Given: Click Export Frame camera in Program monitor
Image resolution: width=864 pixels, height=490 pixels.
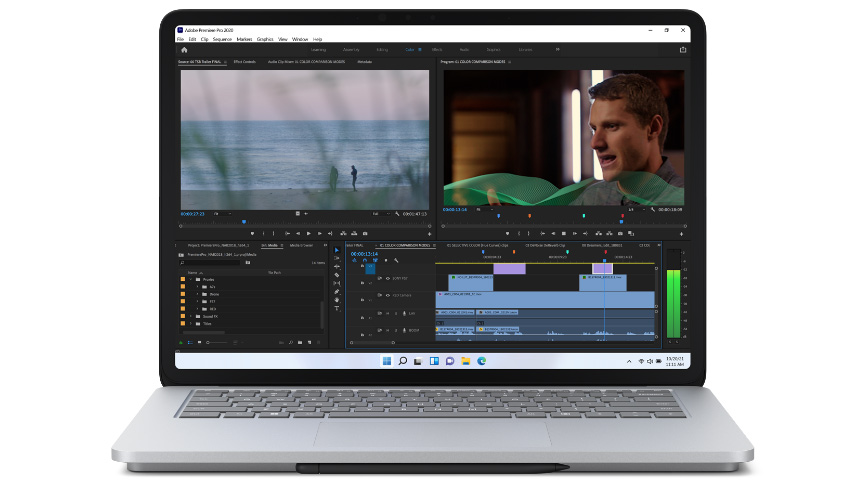Looking at the screenshot, I should 620,234.
